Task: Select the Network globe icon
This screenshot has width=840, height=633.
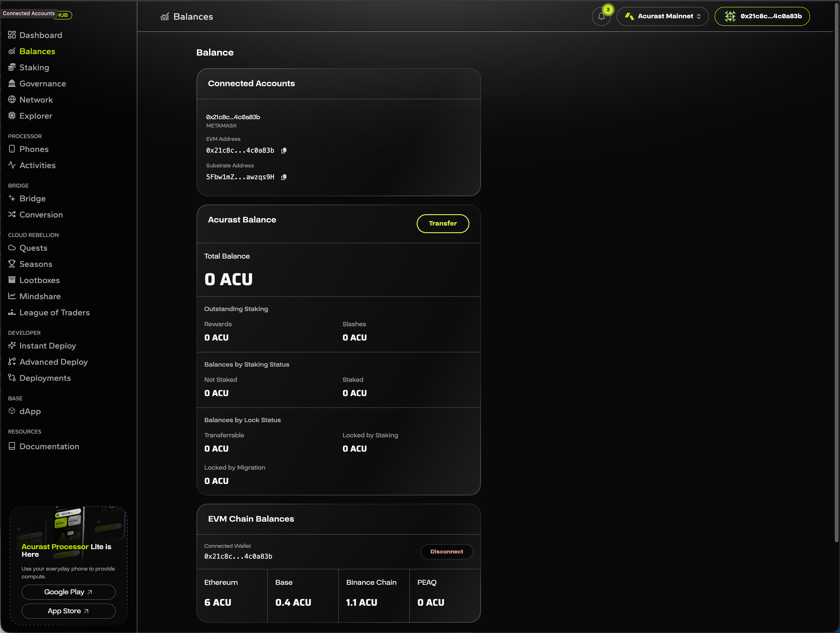Action: coord(12,99)
